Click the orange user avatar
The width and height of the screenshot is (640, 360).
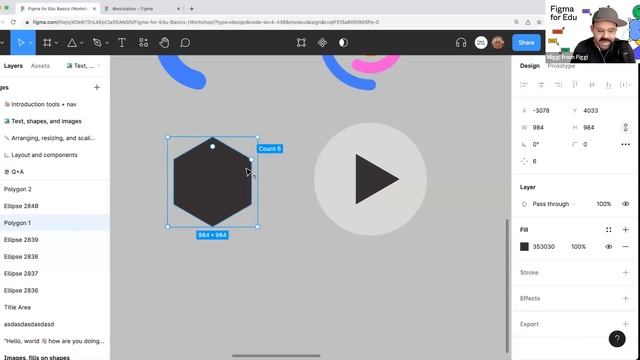point(498,42)
